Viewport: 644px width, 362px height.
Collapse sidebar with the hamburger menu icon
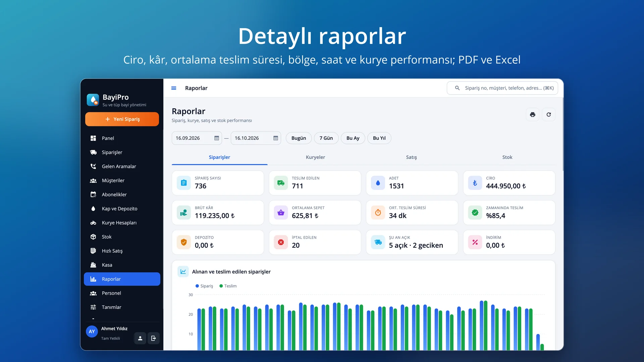(174, 88)
